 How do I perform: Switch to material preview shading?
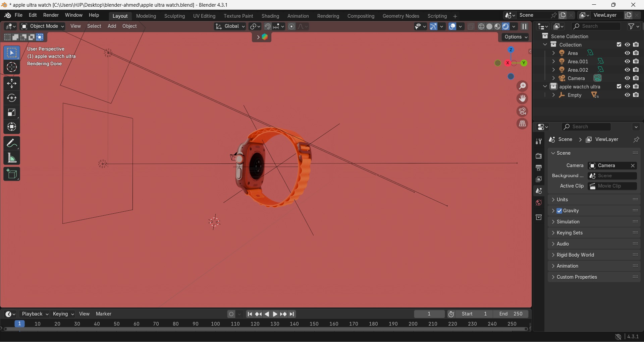pos(497,26)
